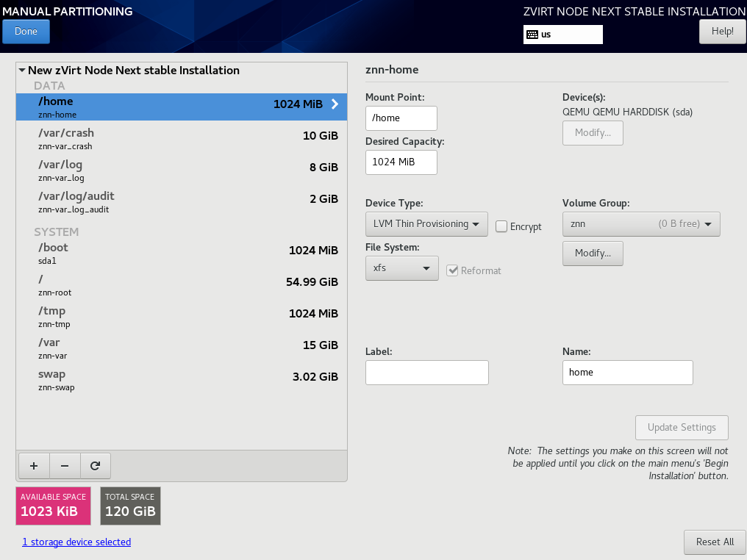Image resolution: width=747 pixels, height=560 pixels.
Task: Click the chevron arrow on the /home row
Action: pos(335,104)
